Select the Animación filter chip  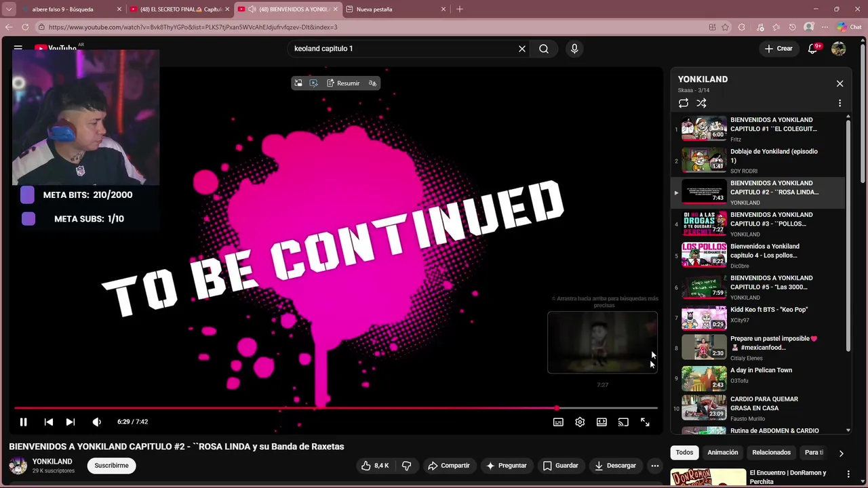coord(722,452)
